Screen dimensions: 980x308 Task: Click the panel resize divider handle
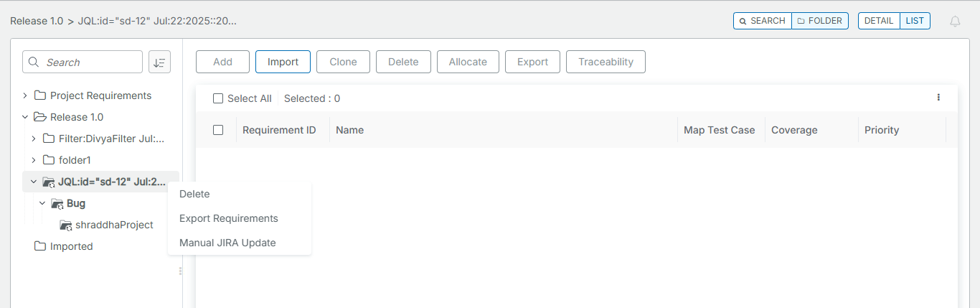click(x=180, y=271)
